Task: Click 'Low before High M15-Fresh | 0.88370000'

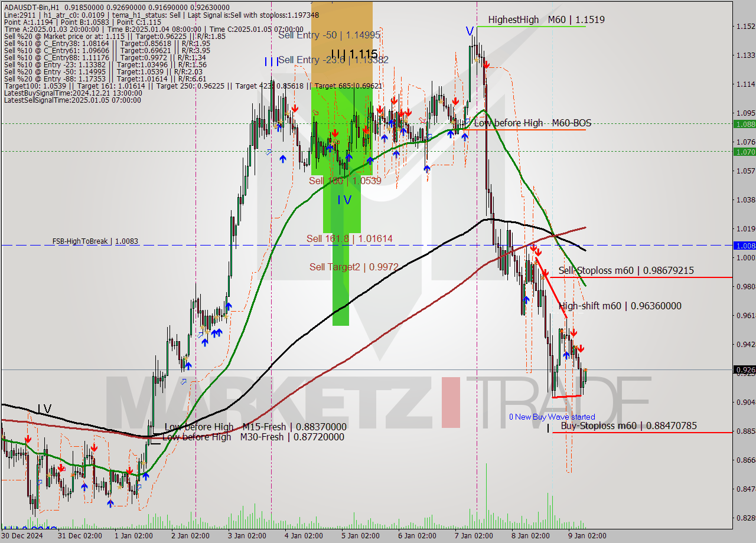Action: click(x=255, y=427)
